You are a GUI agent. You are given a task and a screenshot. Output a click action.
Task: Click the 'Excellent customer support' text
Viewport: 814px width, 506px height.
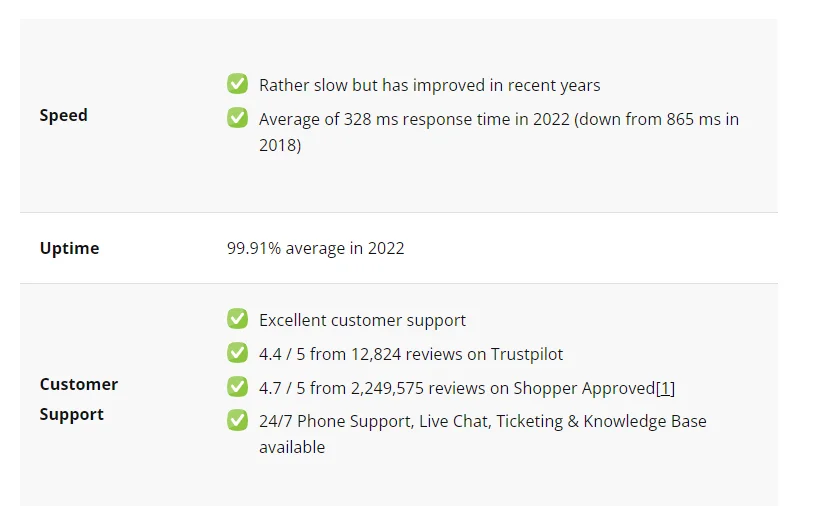362,320
